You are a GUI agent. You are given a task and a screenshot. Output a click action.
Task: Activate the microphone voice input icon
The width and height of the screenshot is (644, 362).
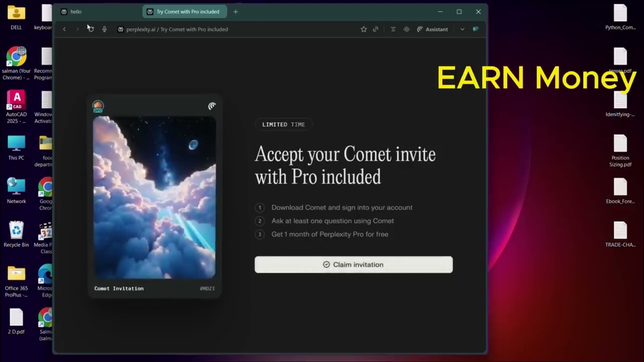coord(104,29)
